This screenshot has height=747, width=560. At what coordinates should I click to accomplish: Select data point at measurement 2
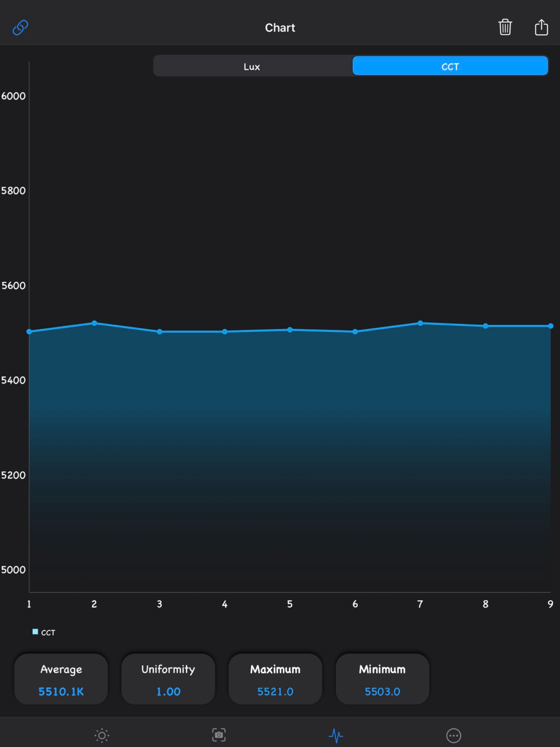[x=95, y=323]
